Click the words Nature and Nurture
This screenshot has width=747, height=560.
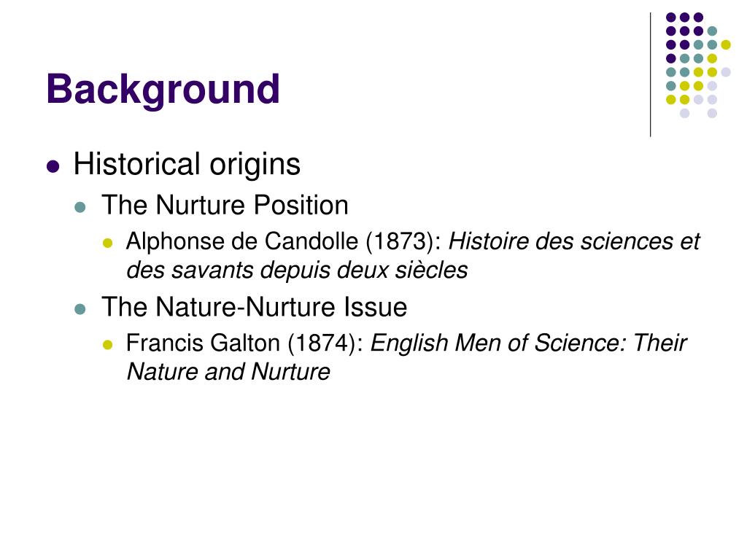pyautogui.click(x=228, y=371)
